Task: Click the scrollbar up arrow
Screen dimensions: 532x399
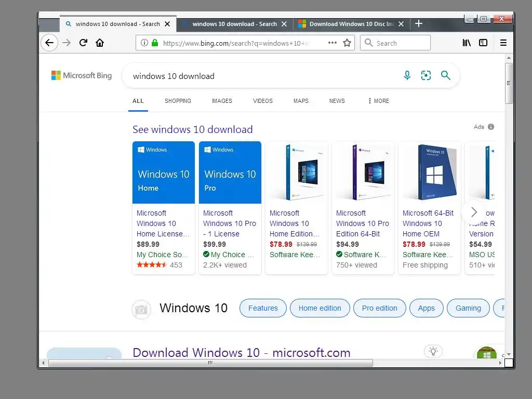Action: tap(509, 57)
